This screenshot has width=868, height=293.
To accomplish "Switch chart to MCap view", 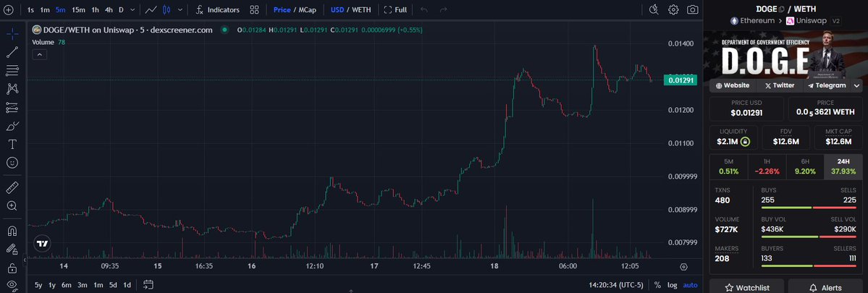I will click(308, 9).
